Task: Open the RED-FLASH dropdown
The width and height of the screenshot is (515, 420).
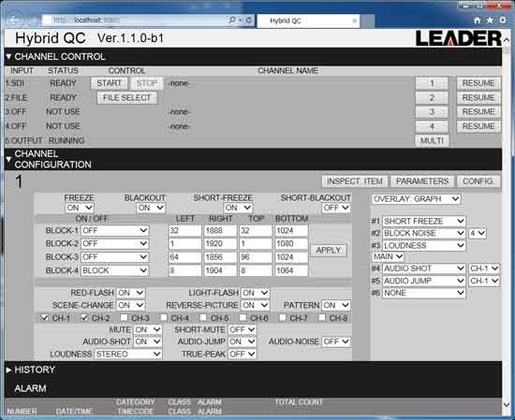Action: (130, 293)
